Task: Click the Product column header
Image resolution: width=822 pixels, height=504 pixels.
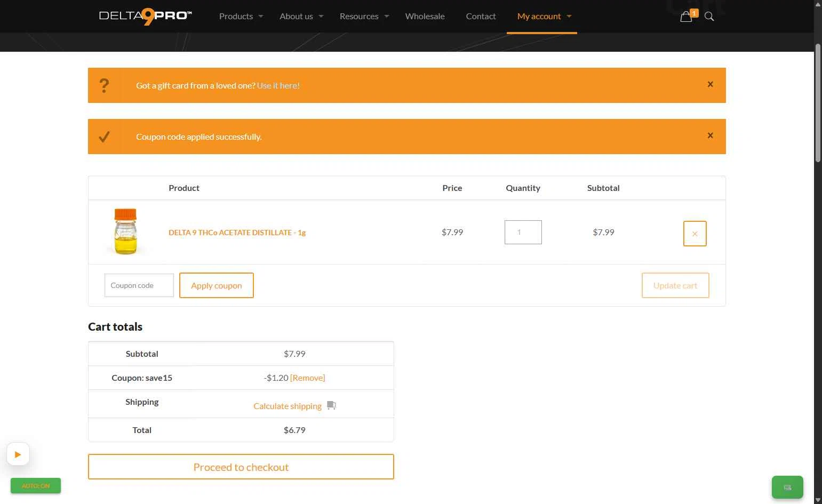Action: point(184,188)
